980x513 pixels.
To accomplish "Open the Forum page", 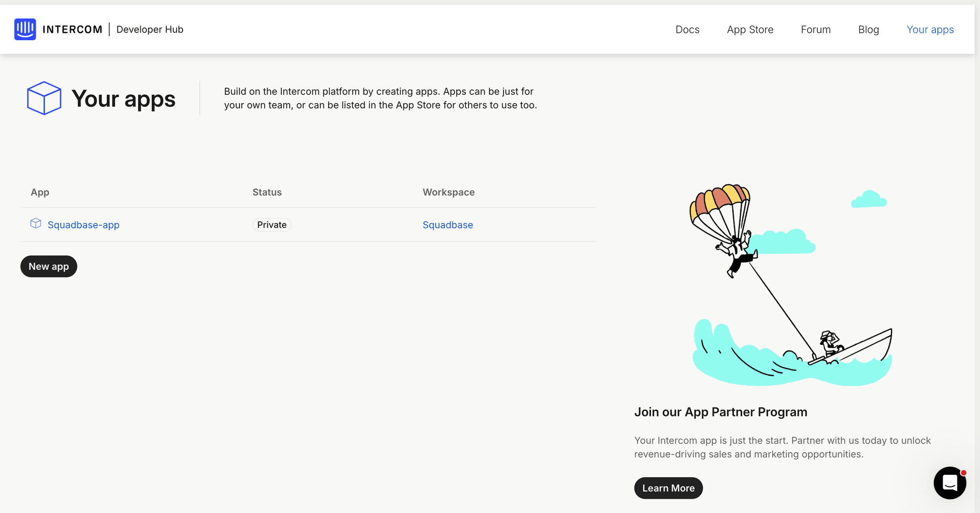I will pyautogui.click(x=815, y=29).
